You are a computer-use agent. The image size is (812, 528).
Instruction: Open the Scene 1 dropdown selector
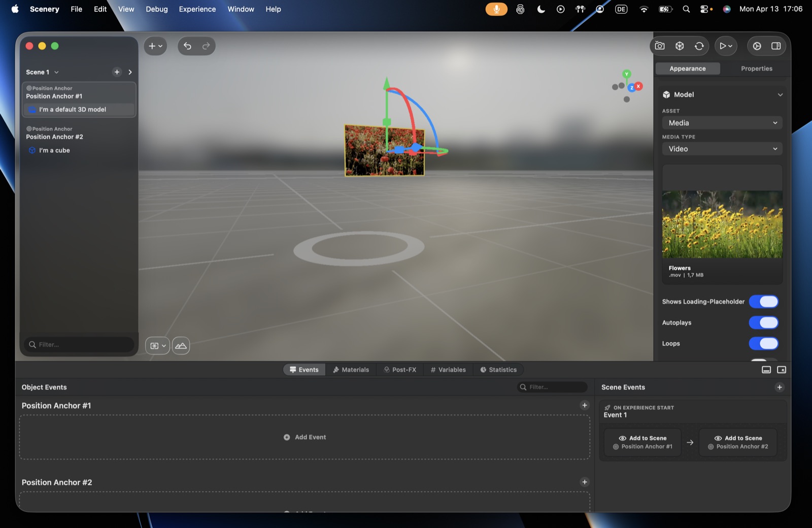[x=42, y=72]
